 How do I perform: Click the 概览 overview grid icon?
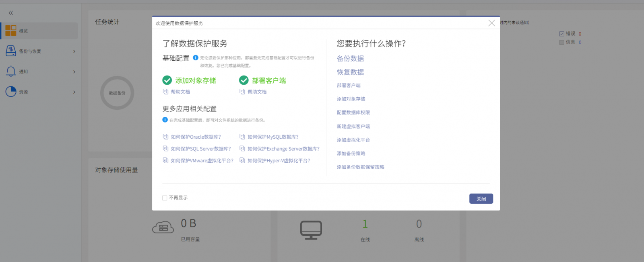[11, 31]
